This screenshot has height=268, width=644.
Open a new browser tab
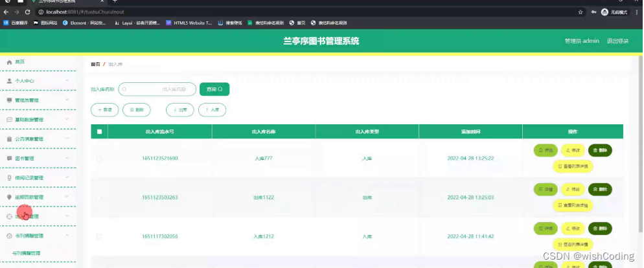click(x=115, y=1)
